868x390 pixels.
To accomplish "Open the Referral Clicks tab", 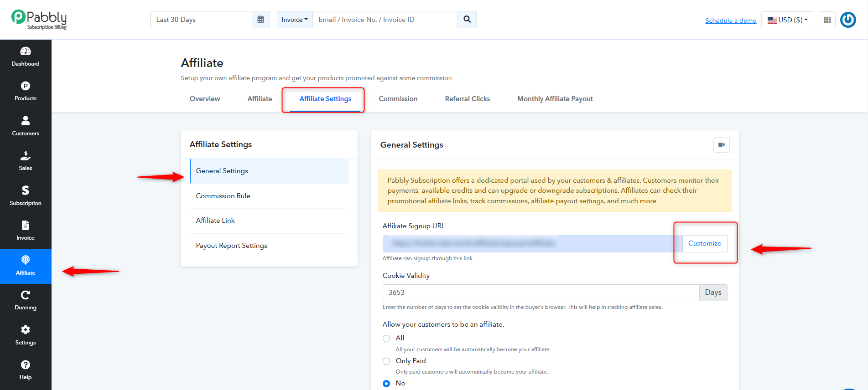I will (x=468, y=99).
